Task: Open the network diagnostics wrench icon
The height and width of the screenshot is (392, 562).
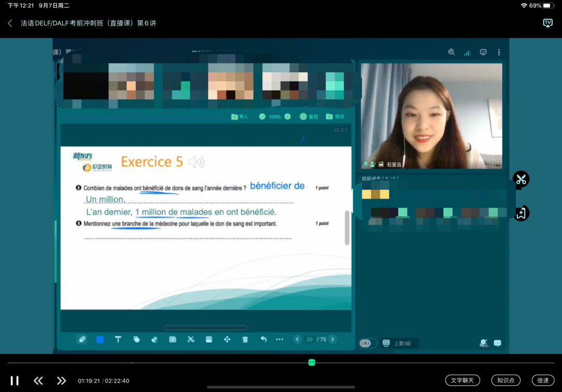Action: click(451, 53)
